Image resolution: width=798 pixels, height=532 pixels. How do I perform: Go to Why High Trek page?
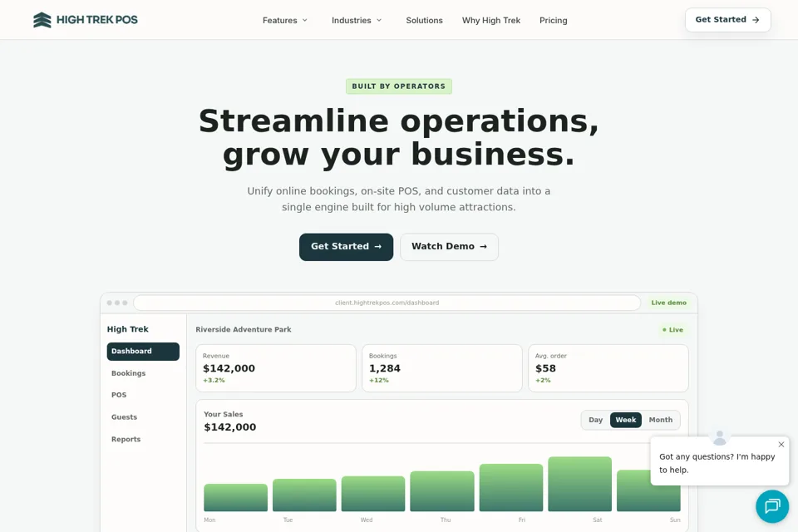click(491, 20)
